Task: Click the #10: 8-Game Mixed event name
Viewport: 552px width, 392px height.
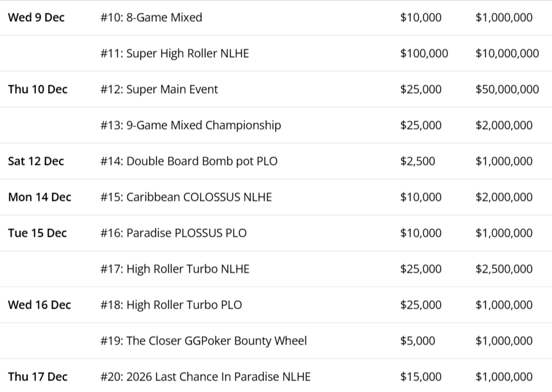Action: [x=151, y=17]
